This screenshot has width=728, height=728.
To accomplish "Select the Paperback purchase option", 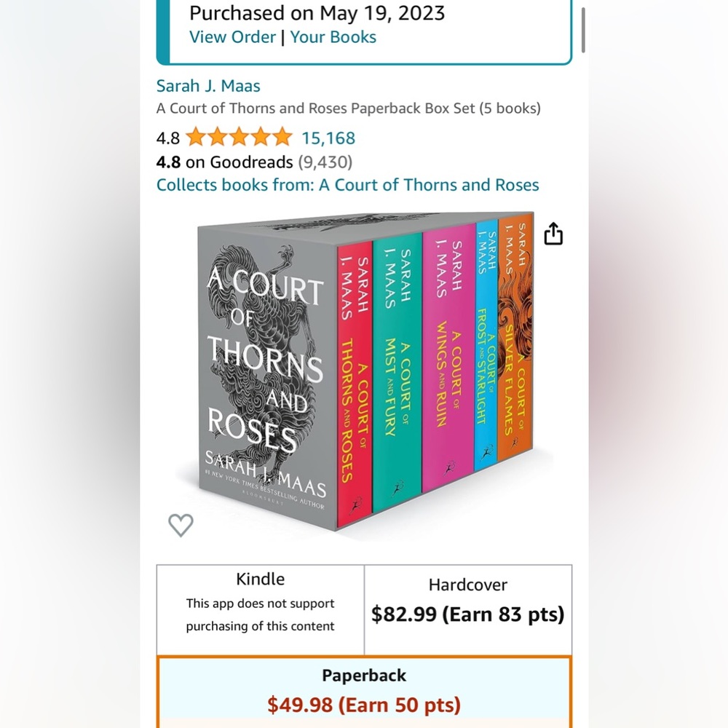I will tap(364, 692).
